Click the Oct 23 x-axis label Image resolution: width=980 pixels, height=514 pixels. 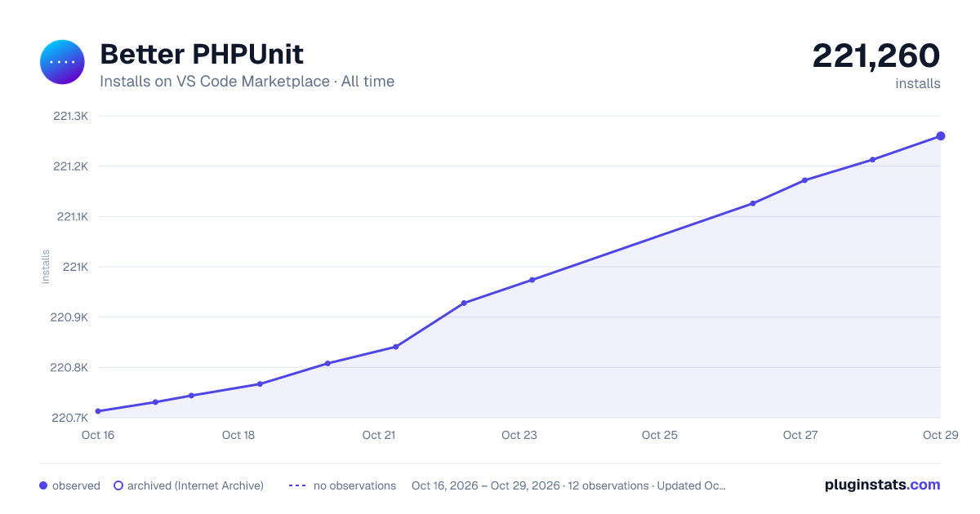tap(519, 435)
